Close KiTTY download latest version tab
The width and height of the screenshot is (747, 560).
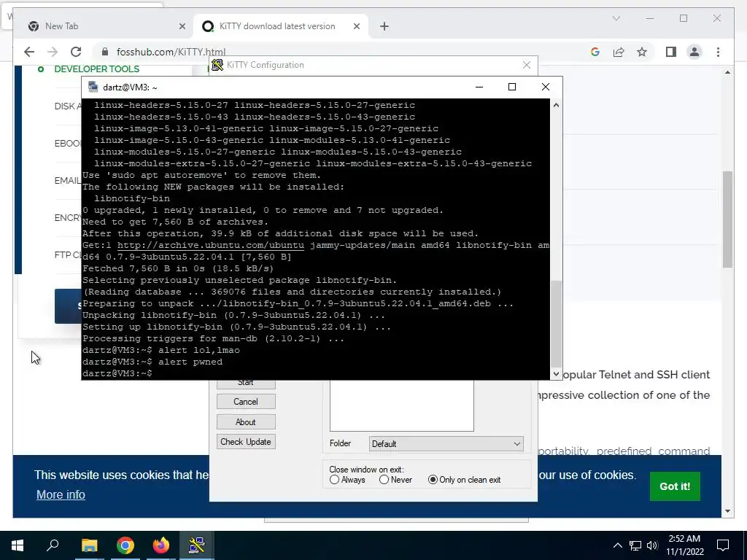(x=356, y=26)
